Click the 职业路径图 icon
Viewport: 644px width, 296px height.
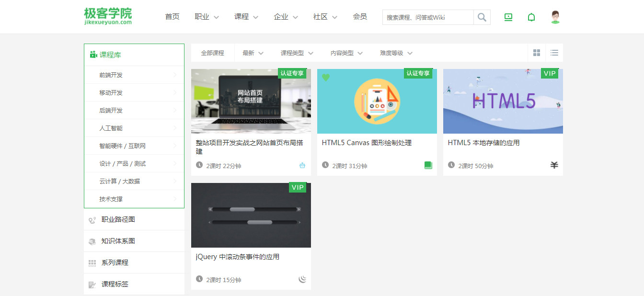tap(92, 220)
